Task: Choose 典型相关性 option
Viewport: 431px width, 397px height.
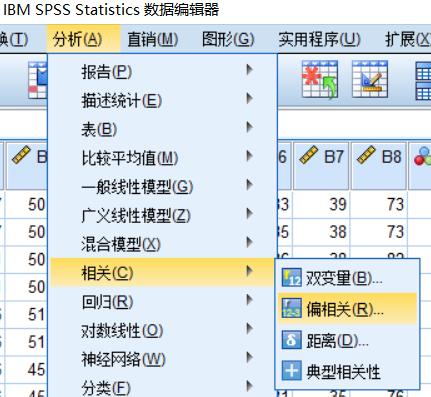Action: click(x=347, y=371)
